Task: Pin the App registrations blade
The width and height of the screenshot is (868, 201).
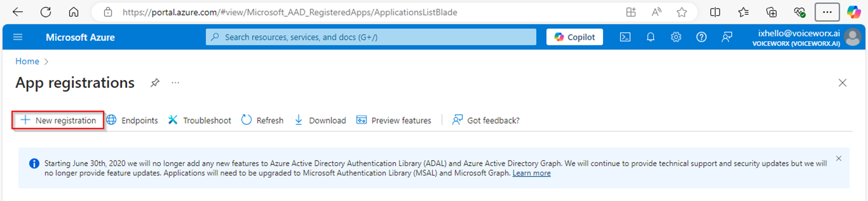Action: pyautogui.click(x=155, y=83)
